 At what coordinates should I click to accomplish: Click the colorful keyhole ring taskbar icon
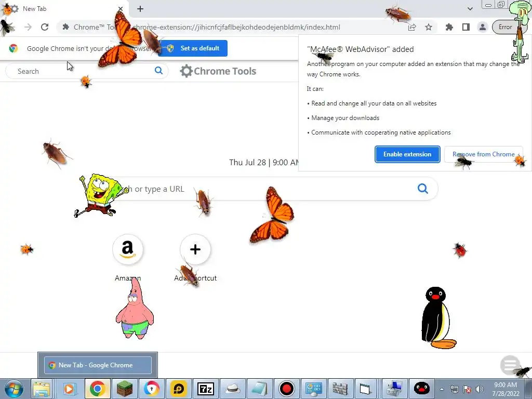[151, 389]
